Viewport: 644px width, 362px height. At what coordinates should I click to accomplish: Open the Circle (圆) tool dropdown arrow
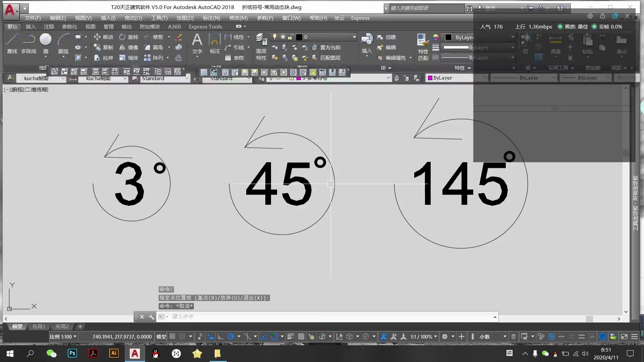(46, 57)
